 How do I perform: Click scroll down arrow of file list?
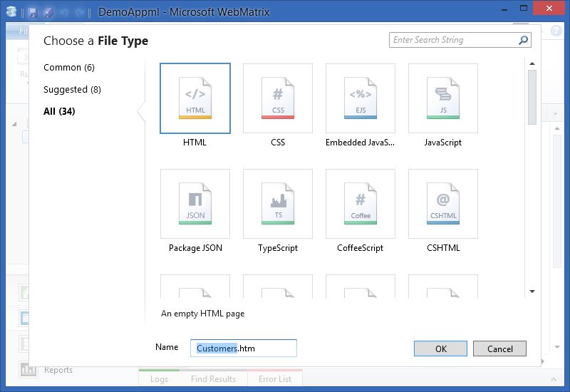[532, 292]
